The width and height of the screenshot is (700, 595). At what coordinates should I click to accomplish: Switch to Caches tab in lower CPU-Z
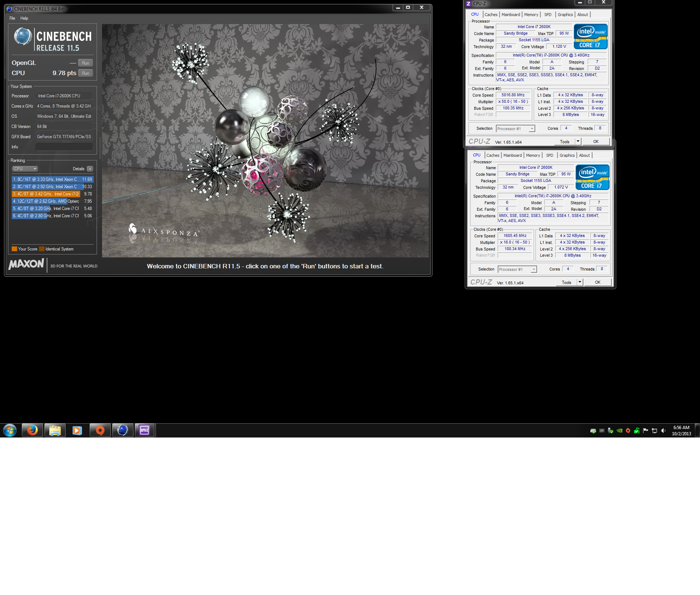pos(493,155)
